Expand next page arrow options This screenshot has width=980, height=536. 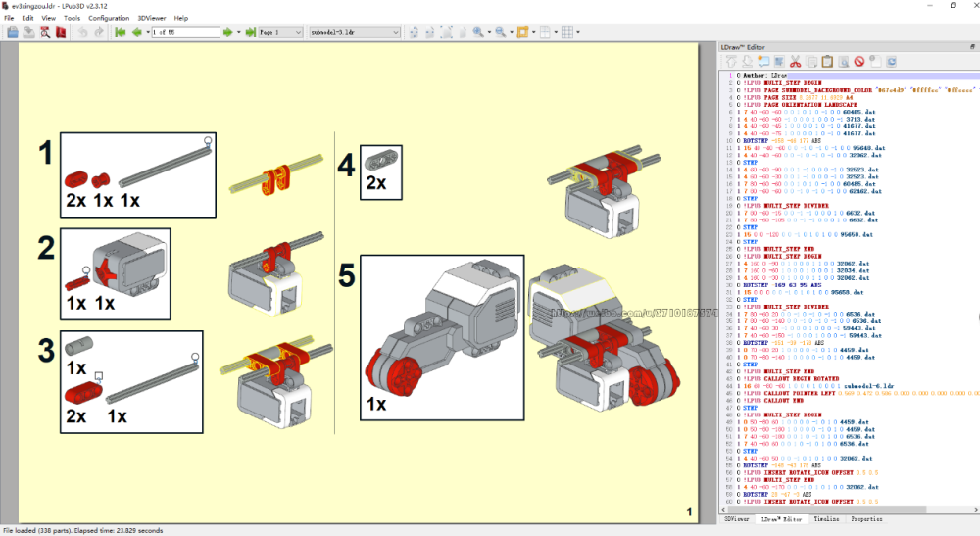[x=239, y=32]
